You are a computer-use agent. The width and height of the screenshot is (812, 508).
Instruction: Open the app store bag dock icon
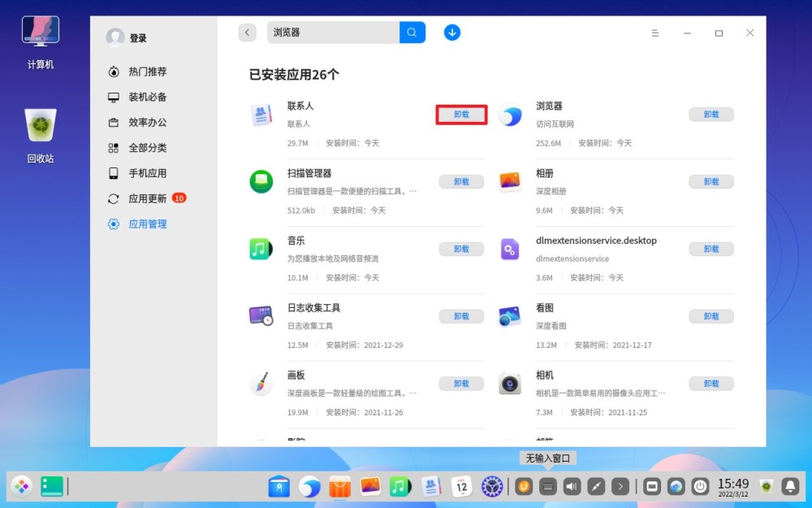(339, 487)
